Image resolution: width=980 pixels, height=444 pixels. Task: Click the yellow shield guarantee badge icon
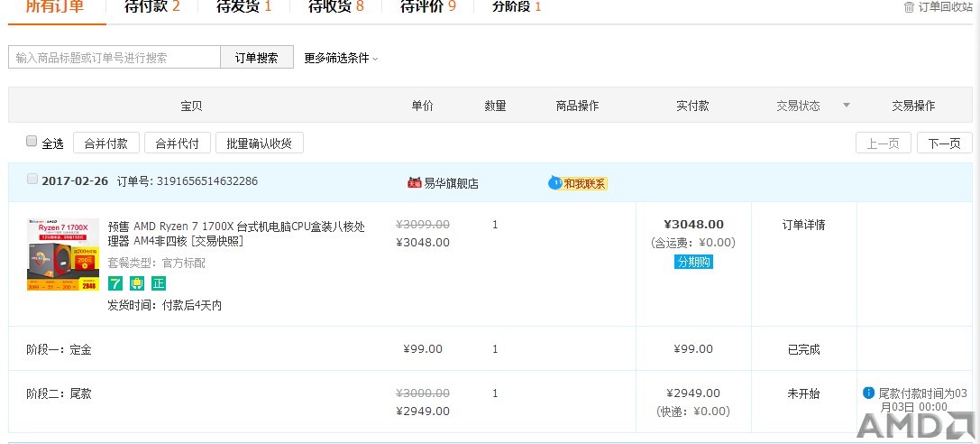pyautogui.click(x=137, y=283)
